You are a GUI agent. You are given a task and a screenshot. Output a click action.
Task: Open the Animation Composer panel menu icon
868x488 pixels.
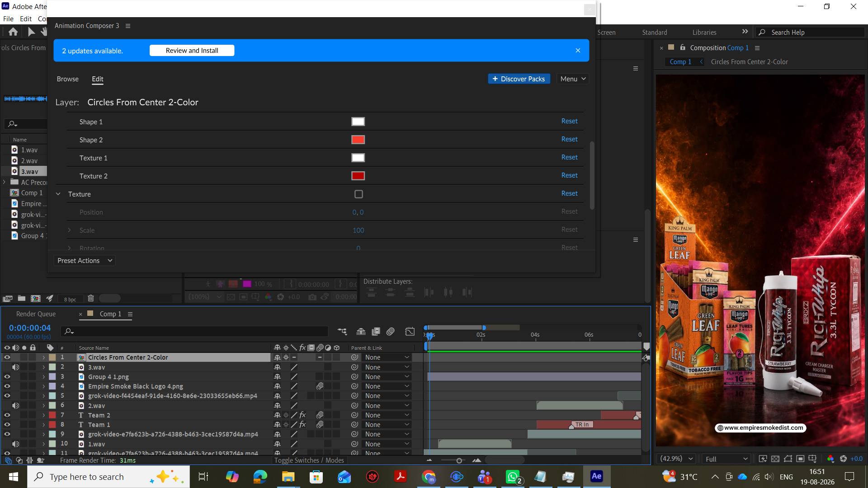128,26
